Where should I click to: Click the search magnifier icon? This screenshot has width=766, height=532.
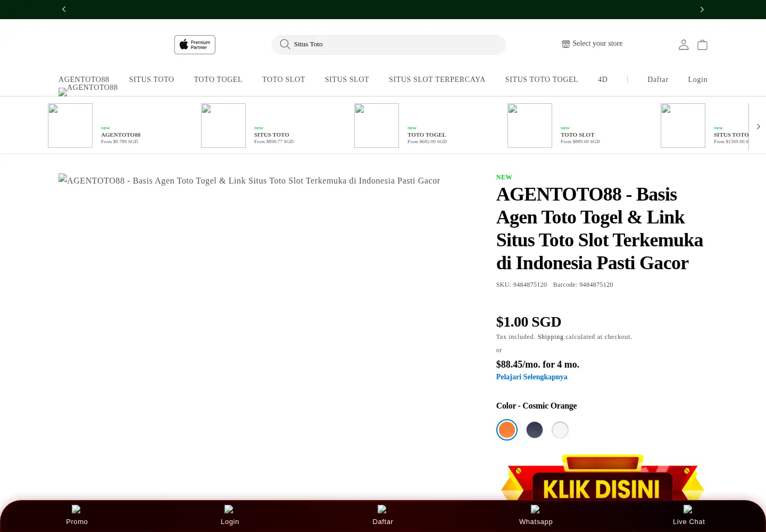click(285, 44)
